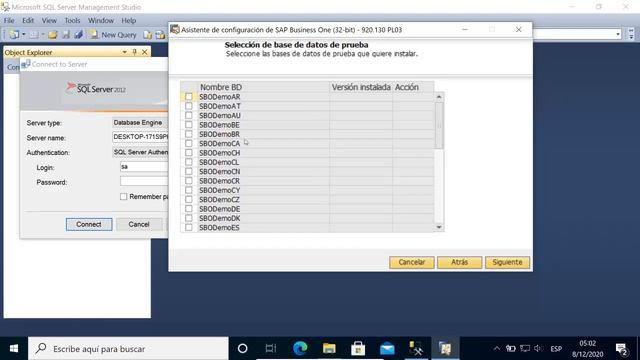This screenshot has width=640, height=360.
Task: Open the Help menu
Action: 129,20
